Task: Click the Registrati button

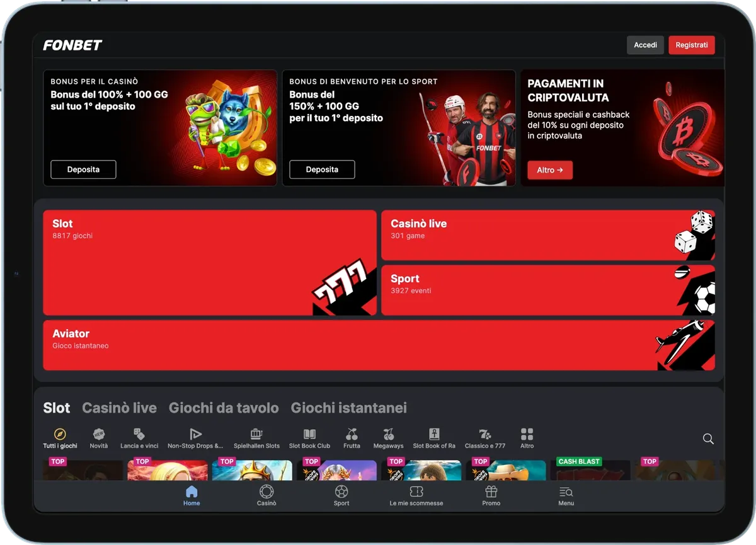Action: click(692, 45)
